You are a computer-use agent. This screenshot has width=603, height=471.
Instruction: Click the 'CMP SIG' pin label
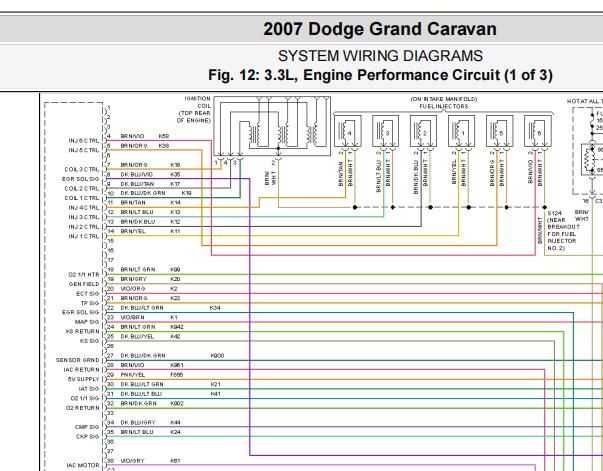pyautogui.click(x=87, y=428)
